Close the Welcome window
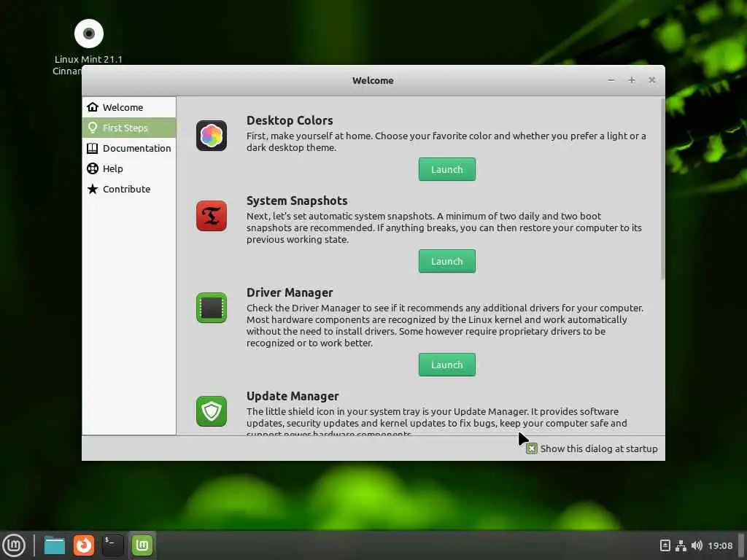747x560 pixels. (651, 80)
